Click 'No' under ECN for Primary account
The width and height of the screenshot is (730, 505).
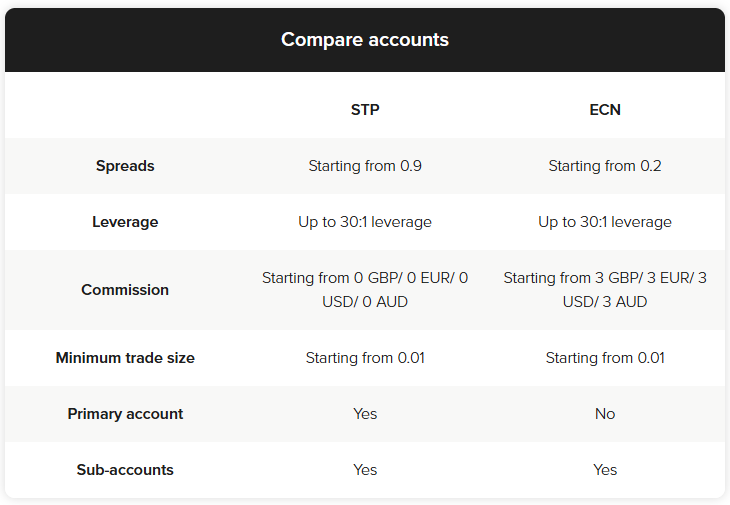pyautogui.click(x=605, y=414)
